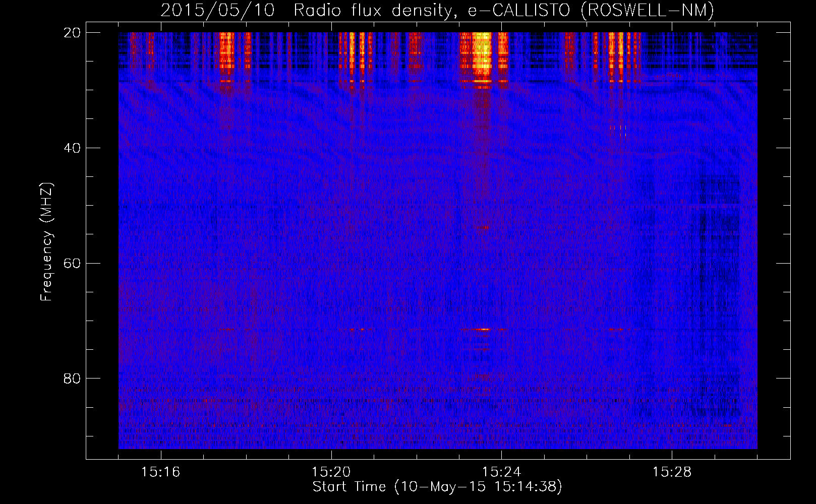The width and height of the screenshot is (816, 504).
Task: Click the "Start Time (10-May-15 15:14:38)" axis label
Action: (x=437, y=487)
